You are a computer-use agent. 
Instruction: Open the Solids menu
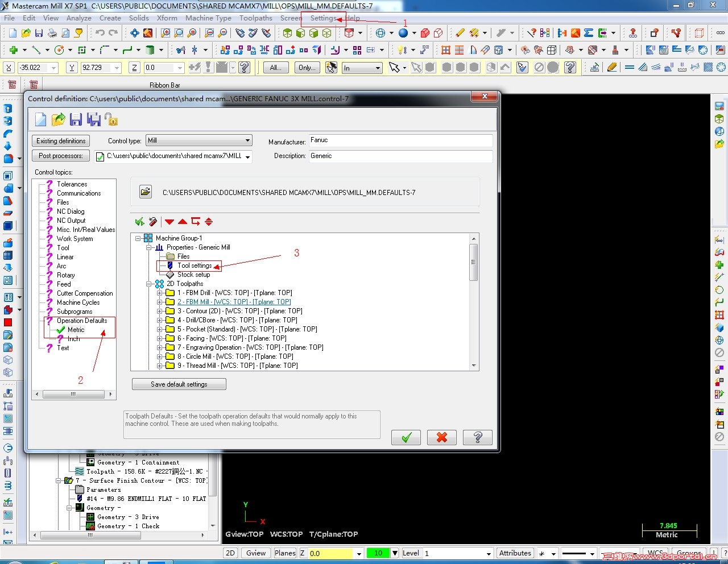point(139,18)
